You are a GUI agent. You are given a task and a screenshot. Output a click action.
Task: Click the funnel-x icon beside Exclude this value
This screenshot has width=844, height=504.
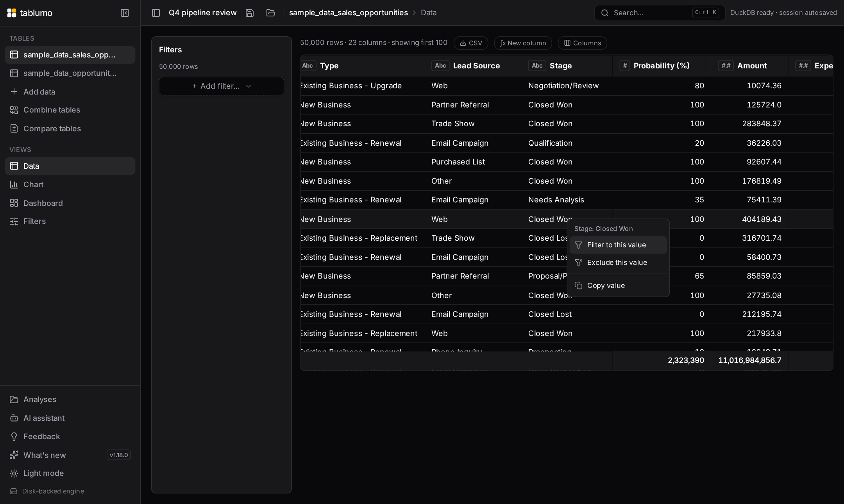point(579,263)
